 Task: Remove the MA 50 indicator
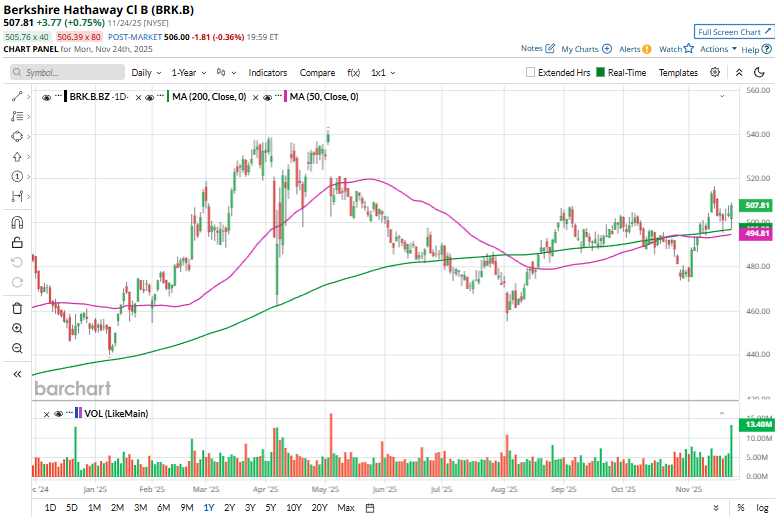click(256, 97)
